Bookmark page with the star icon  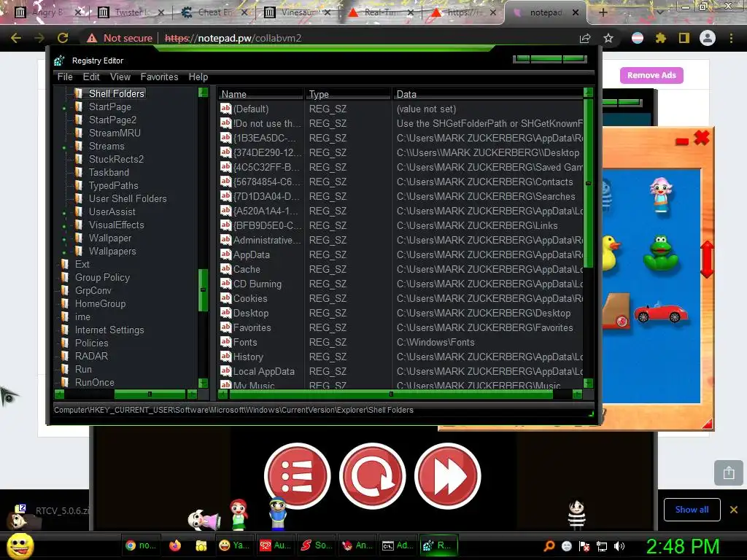point(608,38)
